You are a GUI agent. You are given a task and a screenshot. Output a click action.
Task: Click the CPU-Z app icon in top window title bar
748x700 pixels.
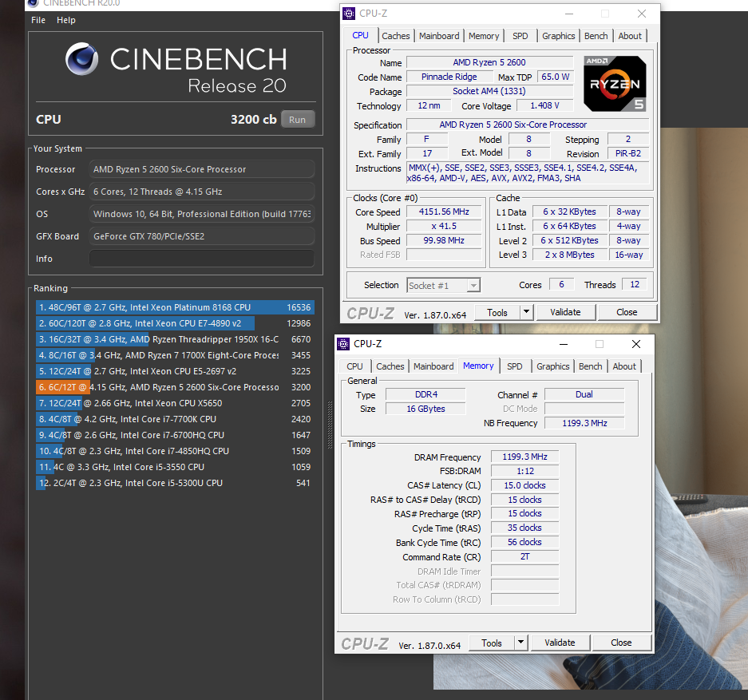point(349,14)
